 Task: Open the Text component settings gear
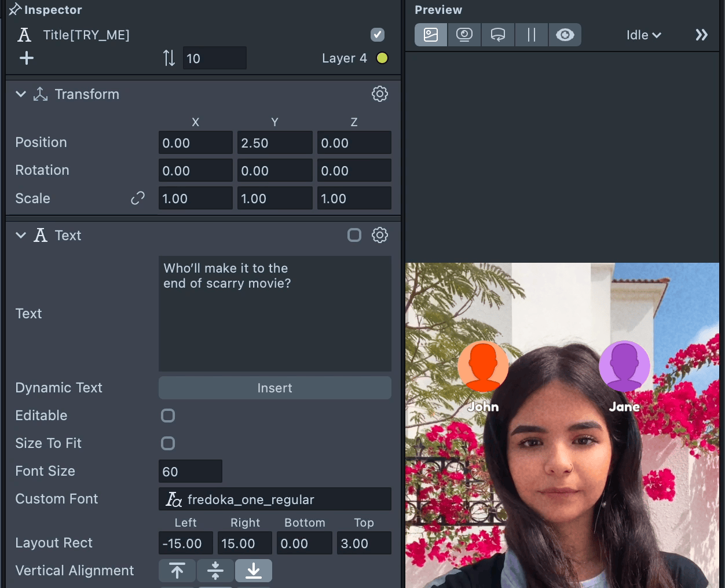pyautogui.click(x=379, y=235)
